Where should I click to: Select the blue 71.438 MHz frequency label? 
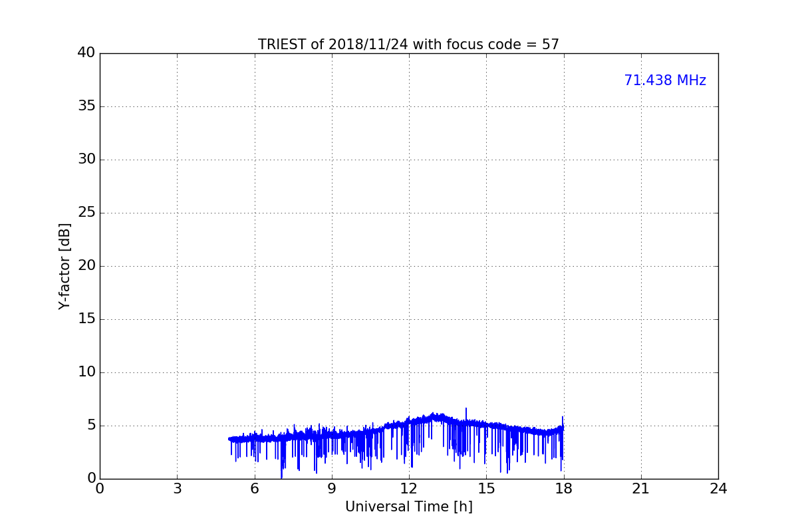[665, 80]
